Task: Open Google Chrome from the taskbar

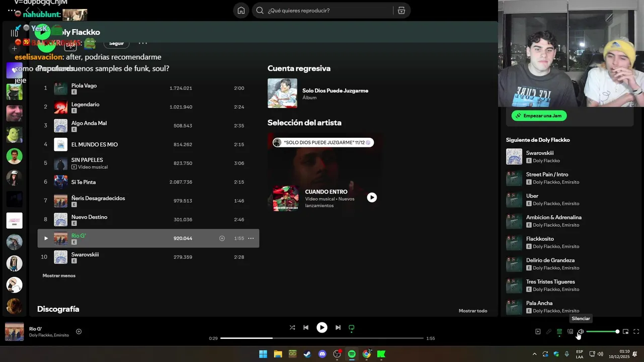Action: 367,354
